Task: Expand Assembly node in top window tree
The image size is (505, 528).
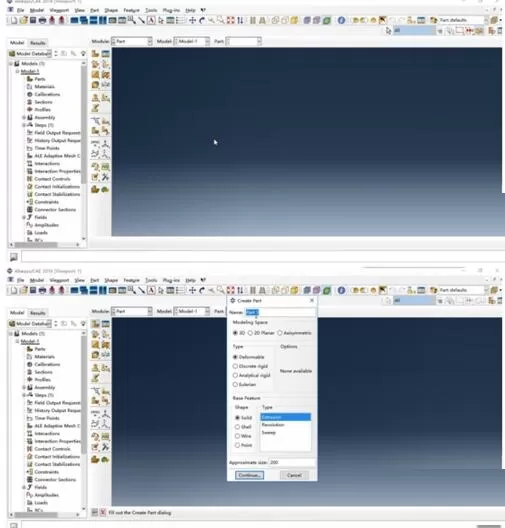Action: pos(24,117)
